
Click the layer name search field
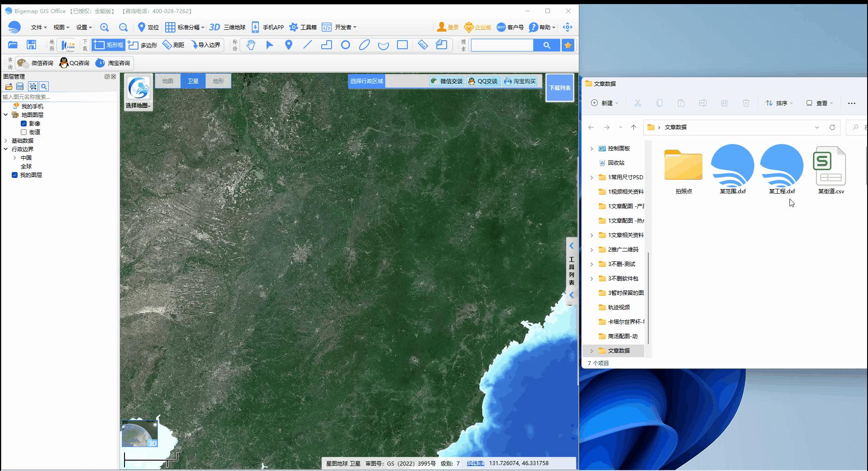59,97
